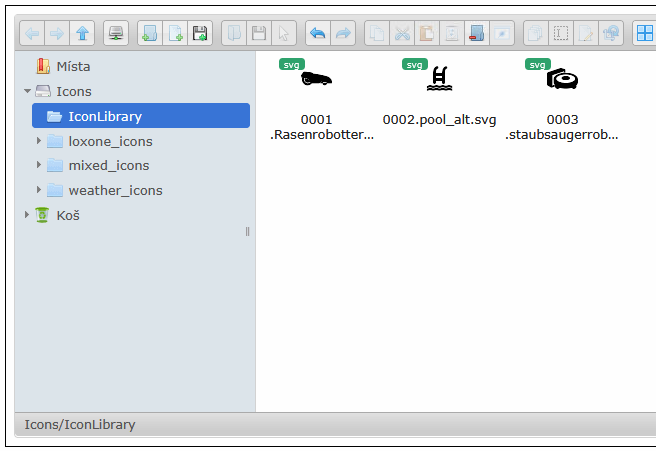Viewport: 656px width, 451px height.
Task: Expand the weather_icons folder arrow
Action: pos(39,190)
